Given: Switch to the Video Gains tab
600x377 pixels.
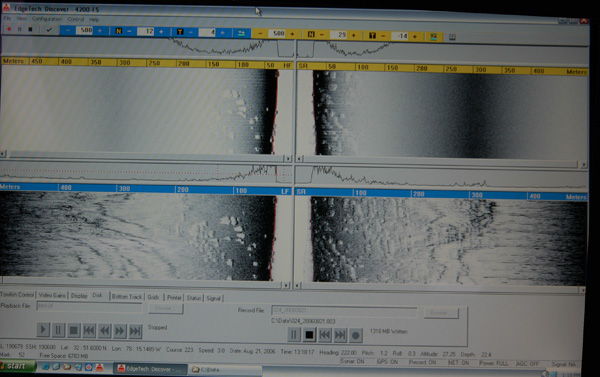Looking at the screenshot, I should [52, 295].
